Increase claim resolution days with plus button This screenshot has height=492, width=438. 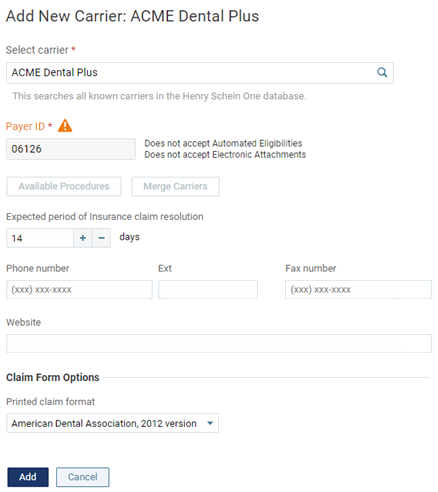tap(83, 238)
